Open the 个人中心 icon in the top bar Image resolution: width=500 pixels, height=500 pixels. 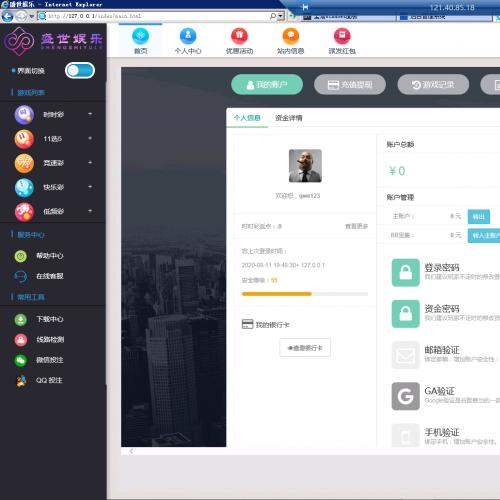(188, 36)
